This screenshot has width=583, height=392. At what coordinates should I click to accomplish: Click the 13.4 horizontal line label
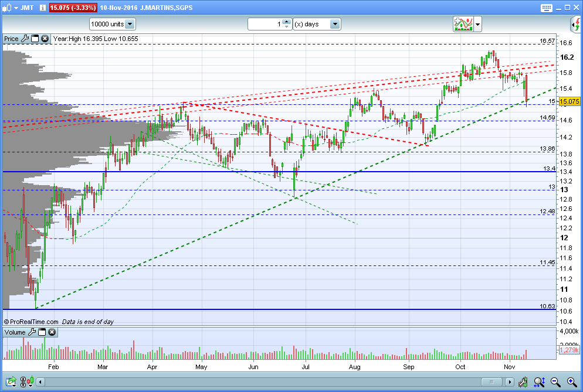(x=549, y=168)
